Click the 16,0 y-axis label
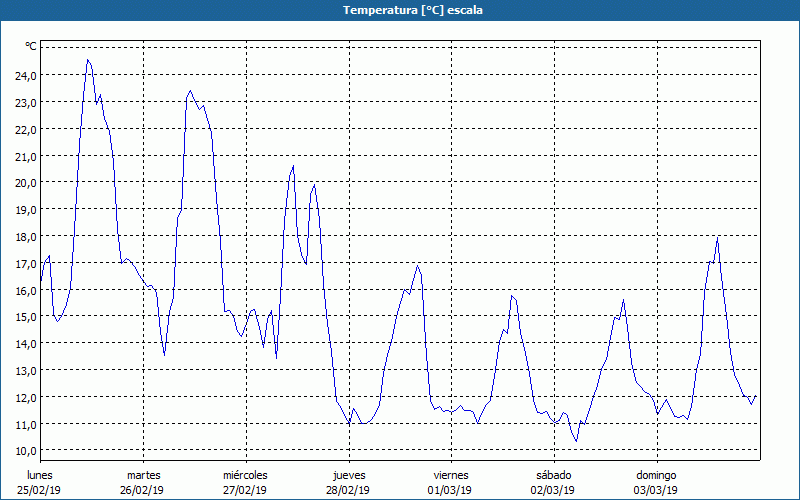800x500 pixels. (26, 290)
